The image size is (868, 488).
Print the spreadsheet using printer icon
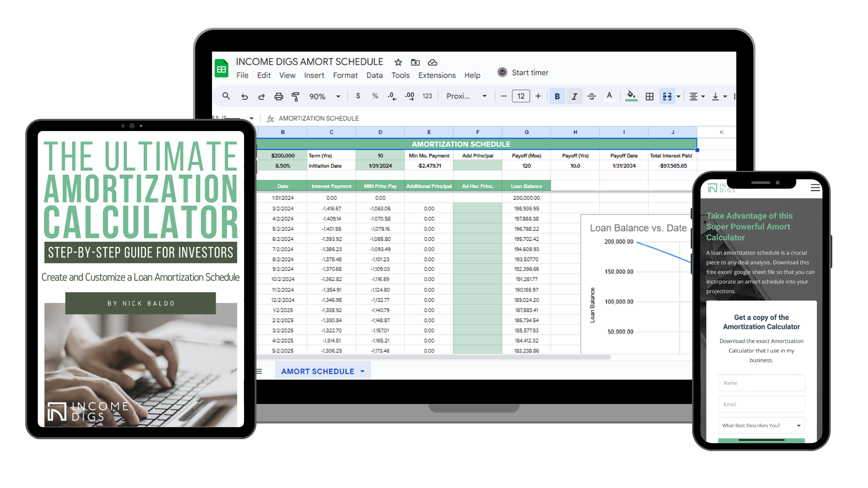pos(278,96)
